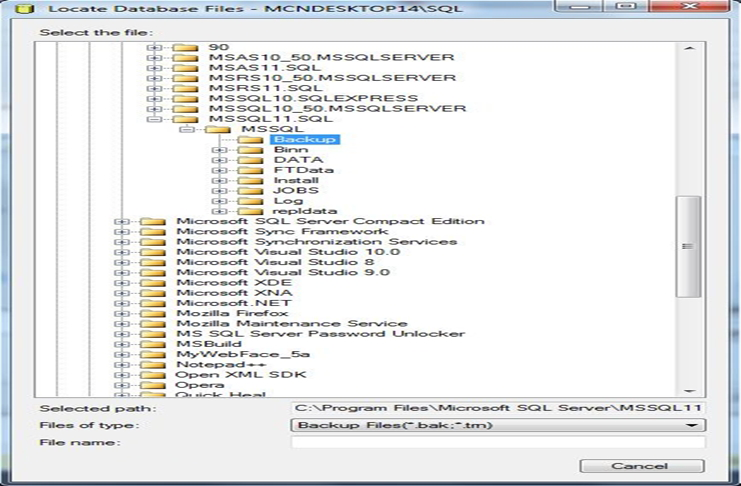The height and width of the screenshot is (486, 741).
Task: Click the Selected path field
Action: 497,408
